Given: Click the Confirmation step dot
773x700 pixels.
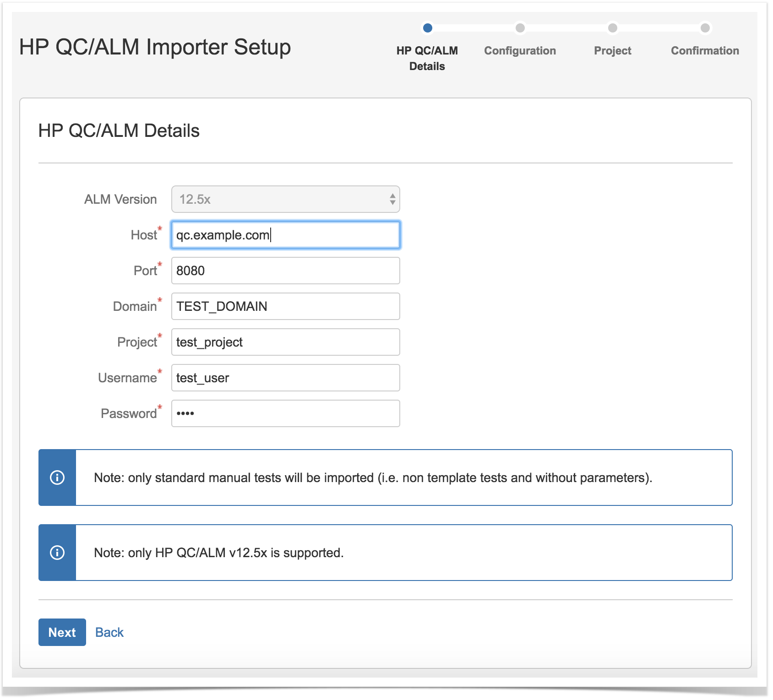Looking at the screenshot, I should tap(705, 28).
